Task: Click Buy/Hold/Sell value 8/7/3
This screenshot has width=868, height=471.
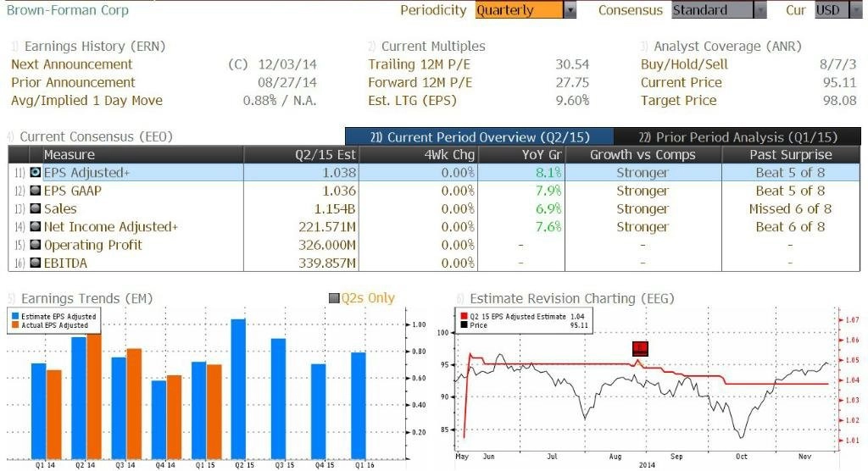Action: coord(838,64)
